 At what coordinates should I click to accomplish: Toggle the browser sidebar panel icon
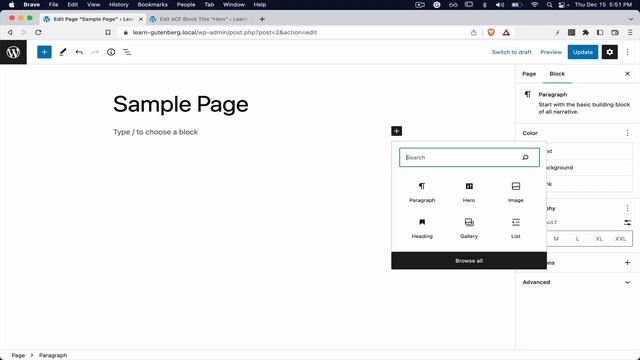600,32
